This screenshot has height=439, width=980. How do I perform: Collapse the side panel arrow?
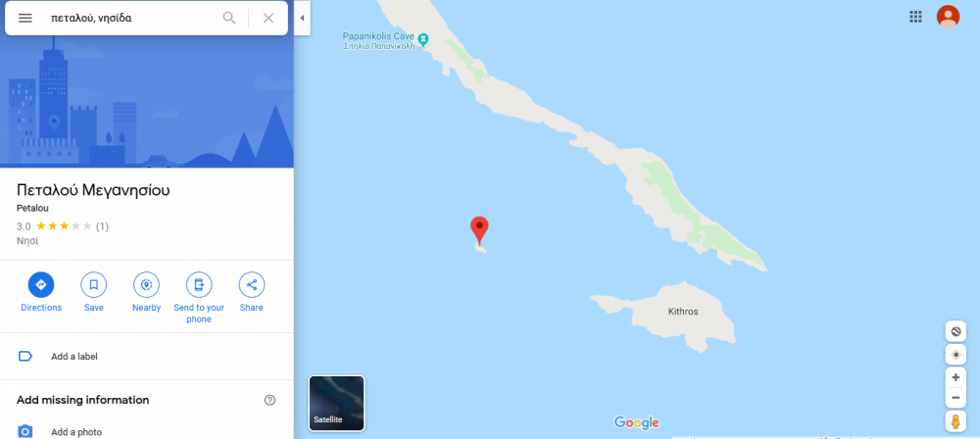[302, 19]
